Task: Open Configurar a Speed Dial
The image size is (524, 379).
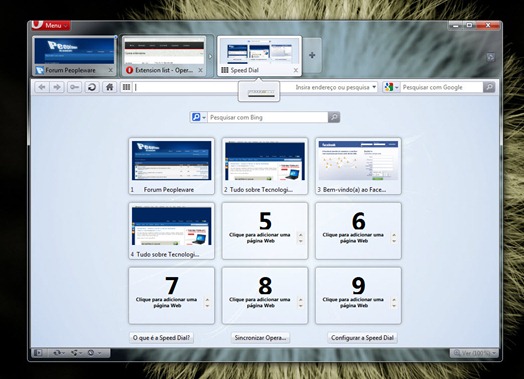Action: tap(362, 338)
